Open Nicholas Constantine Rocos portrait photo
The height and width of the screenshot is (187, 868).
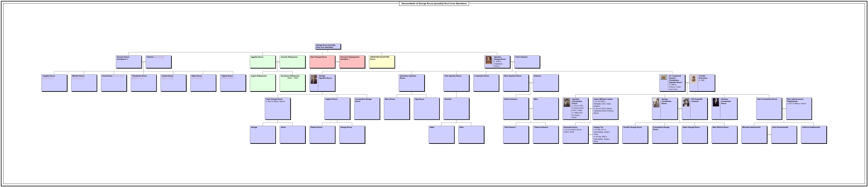point(716,102)
